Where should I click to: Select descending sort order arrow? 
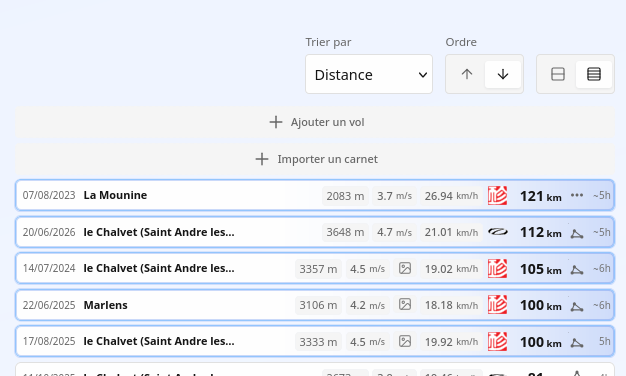coord(503,74)
